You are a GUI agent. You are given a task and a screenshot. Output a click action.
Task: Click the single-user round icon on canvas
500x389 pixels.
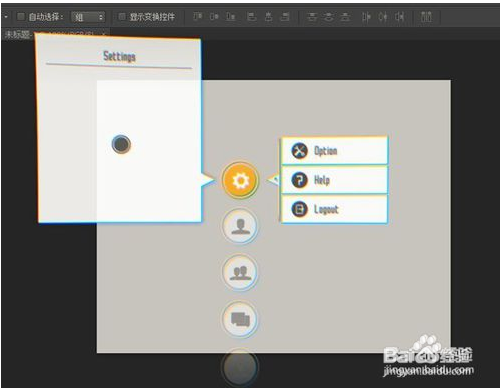(x=240, y=226)
